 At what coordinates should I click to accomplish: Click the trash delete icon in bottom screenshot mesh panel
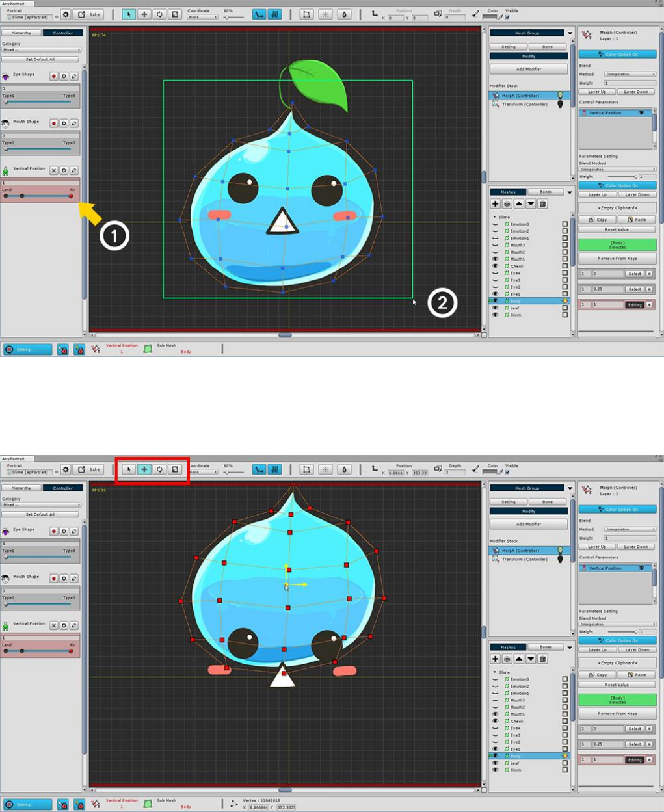(x=542, y=659)
